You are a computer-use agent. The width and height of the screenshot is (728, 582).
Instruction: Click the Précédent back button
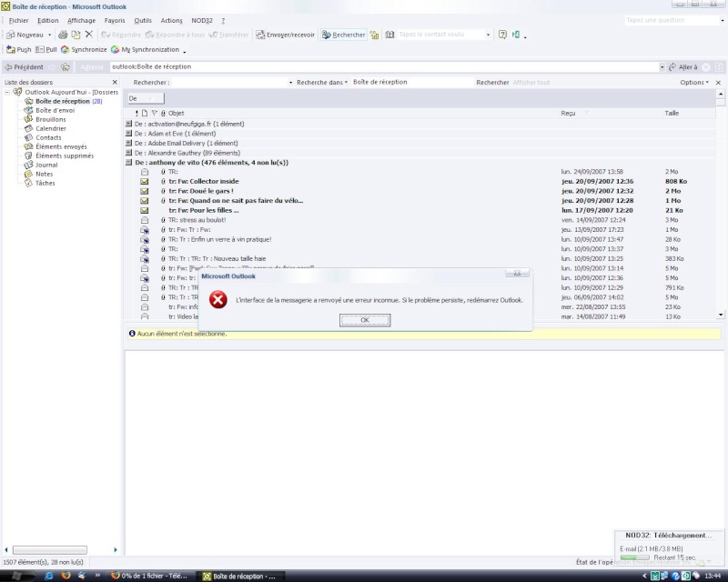tap(24, 67)
